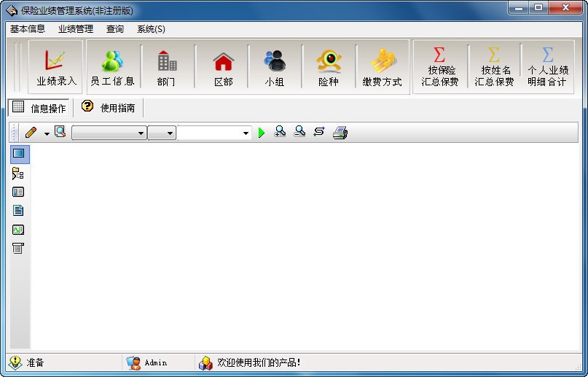Click the Admin user status icon
Image resolution: width=588 pixels, height=377 pixels.
pos(133,362)
